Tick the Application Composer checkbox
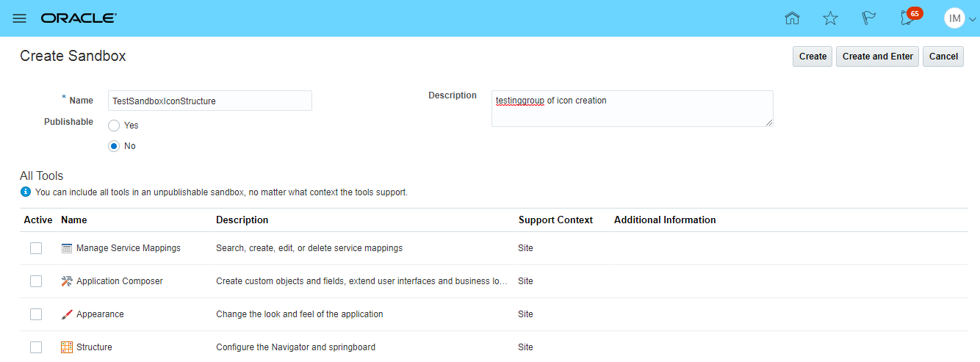The image size is (980, 362). coord(36,281)
